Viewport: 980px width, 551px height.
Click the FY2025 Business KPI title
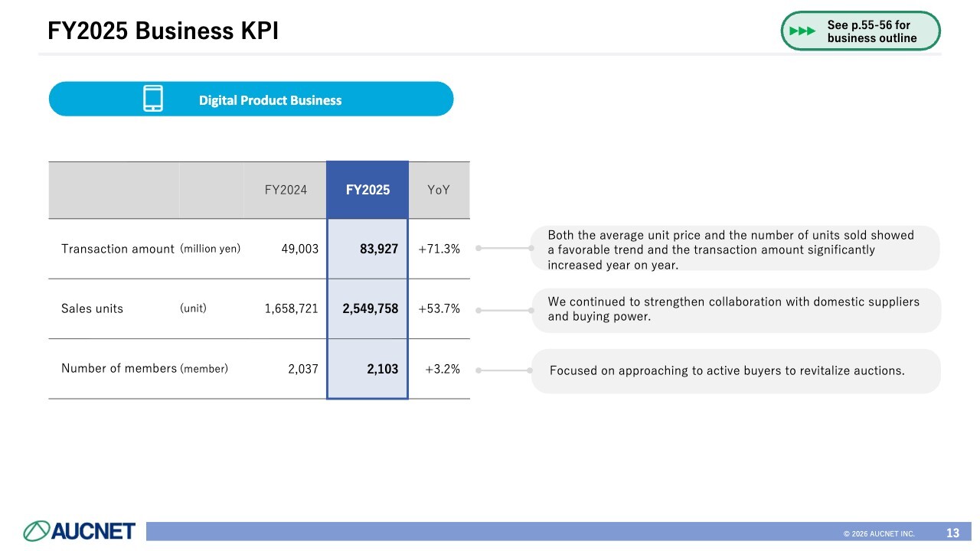(163, 31)
